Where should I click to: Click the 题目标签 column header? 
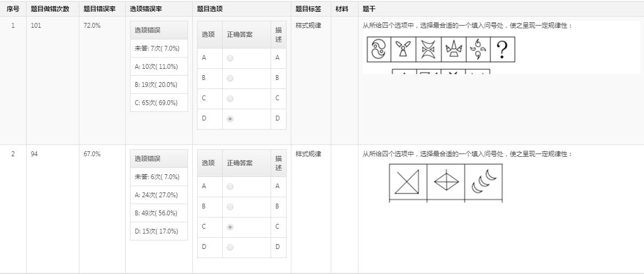[308, 9]
